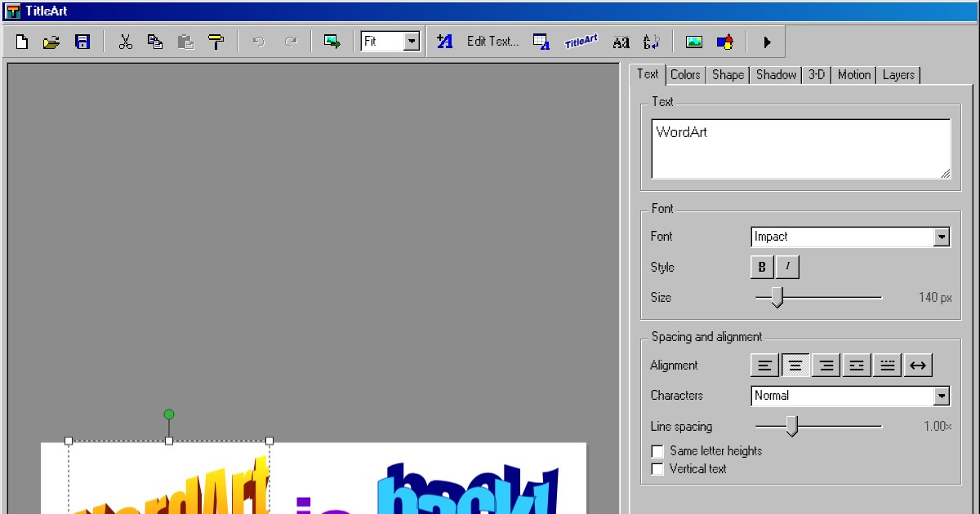This screenshot has width=980, height=514.
Task: Click the top-center selection handle
Action: click(x=169, y=441)
